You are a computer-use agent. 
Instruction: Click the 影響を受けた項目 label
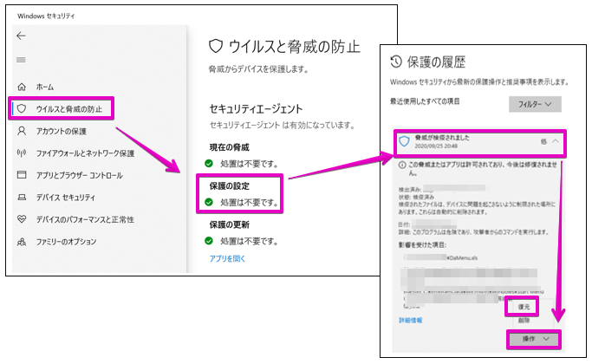point(422,245)
